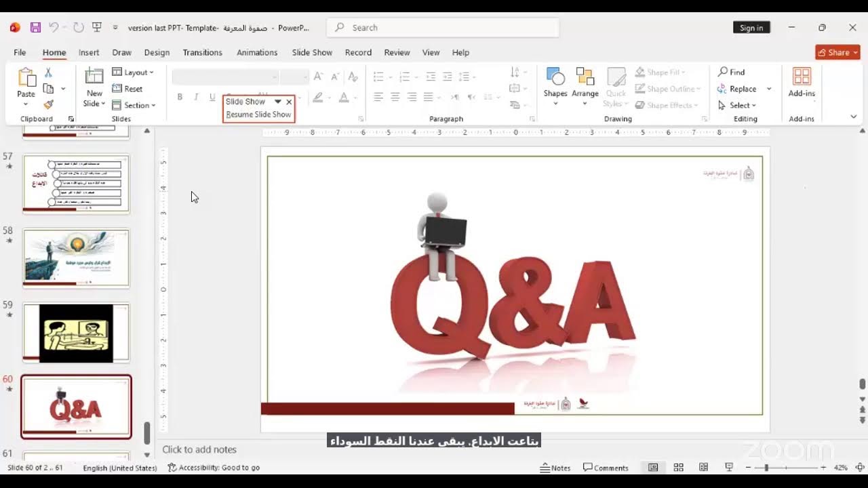Toggle the Notes pane button
This screenshot has height=488, width=868.
tap(555, 468)
